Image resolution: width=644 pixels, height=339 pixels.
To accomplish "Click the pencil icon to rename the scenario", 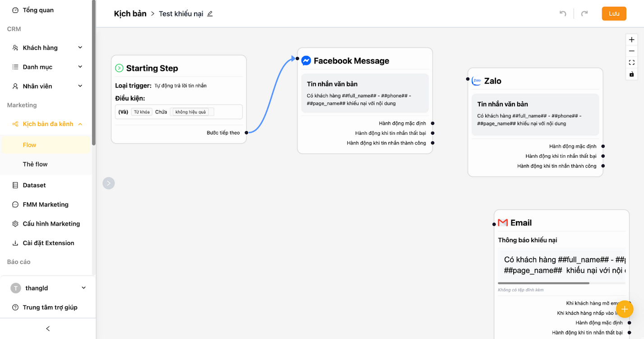I will (x=210, y=14).
